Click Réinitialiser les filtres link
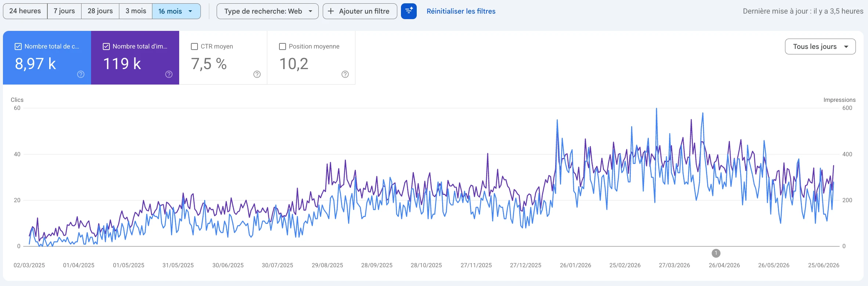The image size is (868, 286). click(461, 11)
